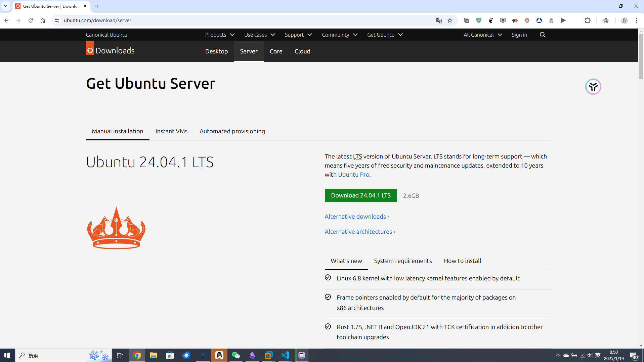
Task: Click the blue circular triangle extension icon
Action: click(x=539, y=20)
